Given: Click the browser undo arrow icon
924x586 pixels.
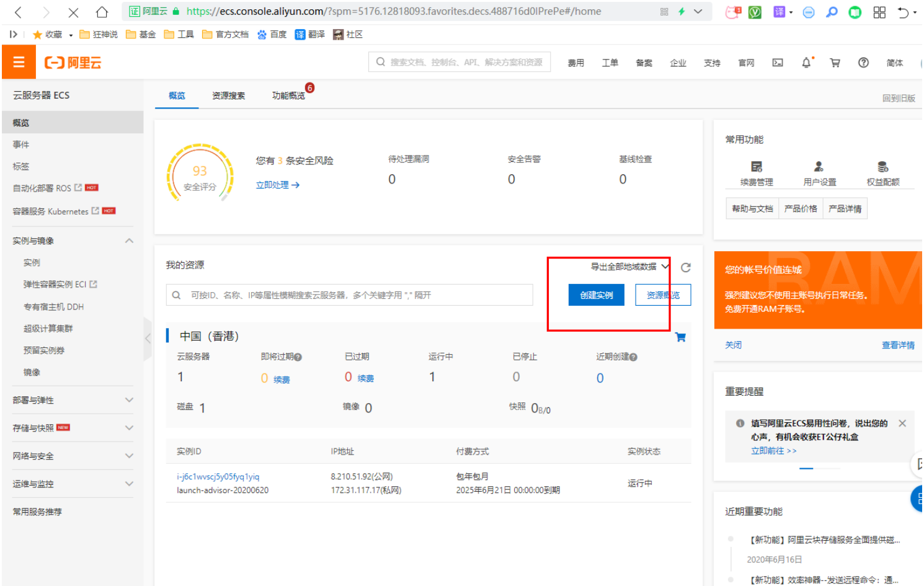Looking at the screenshot, I should click(904, 12).
